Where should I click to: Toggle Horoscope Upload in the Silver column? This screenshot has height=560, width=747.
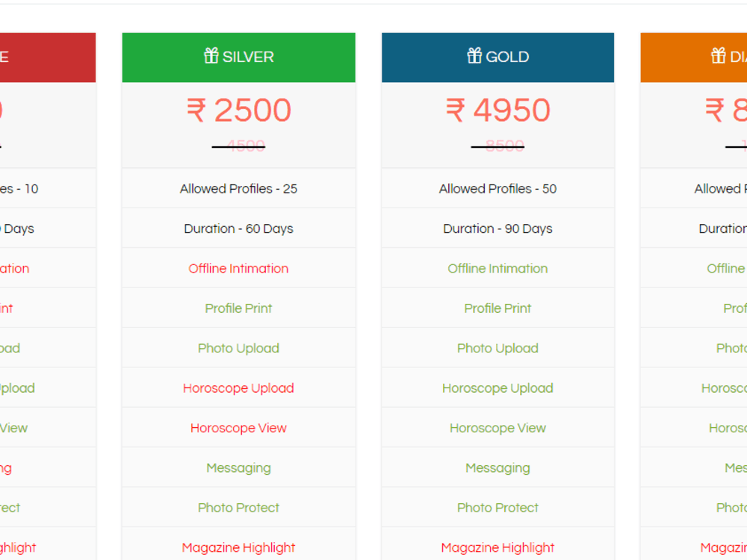(238, 388)
